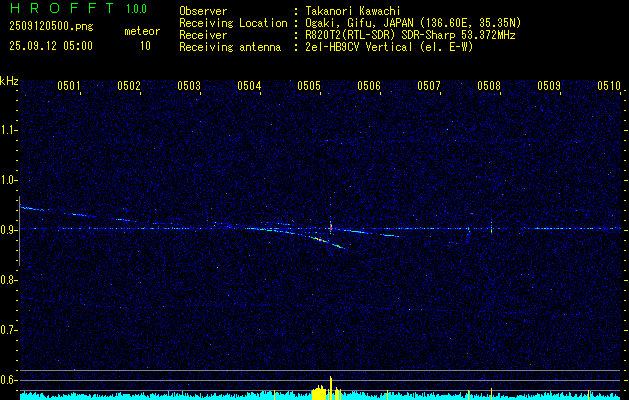Screen dimensions: 629x400
Task: Click the bright red echo peak near 0505
Action: [x=331, y=227]
